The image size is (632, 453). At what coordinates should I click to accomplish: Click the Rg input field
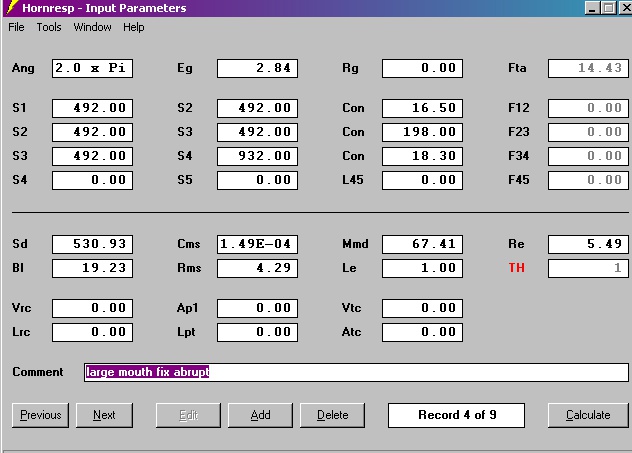click(422, 68)
